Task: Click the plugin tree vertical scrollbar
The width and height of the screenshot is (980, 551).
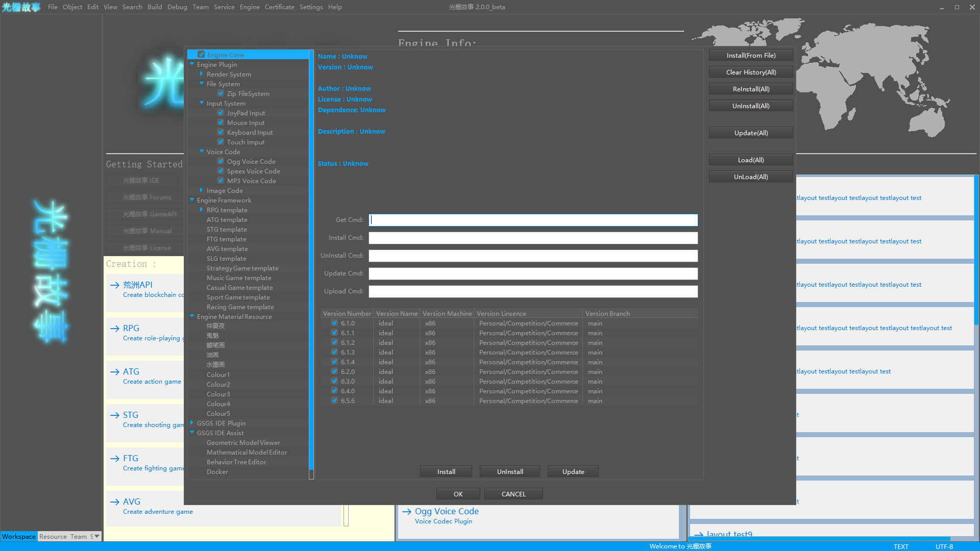Action: (x=311, y=260)
